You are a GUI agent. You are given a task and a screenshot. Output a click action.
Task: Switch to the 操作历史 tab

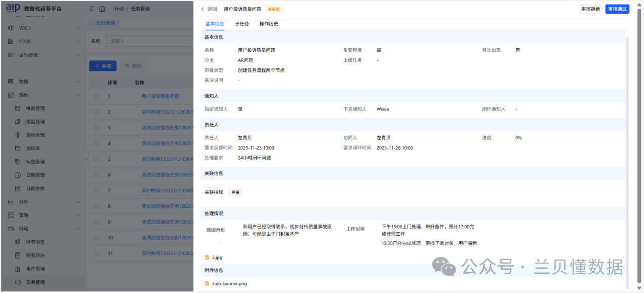269,24
